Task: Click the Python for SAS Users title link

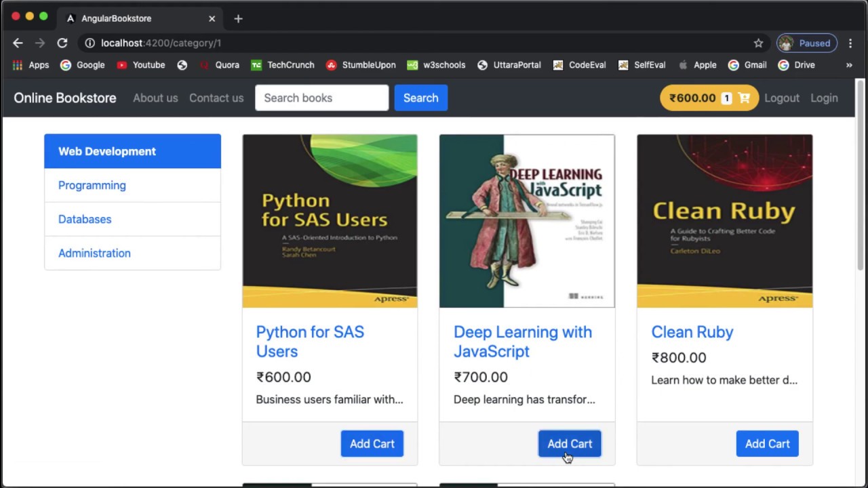Action: pyautogui.click(x=310, y=342)
